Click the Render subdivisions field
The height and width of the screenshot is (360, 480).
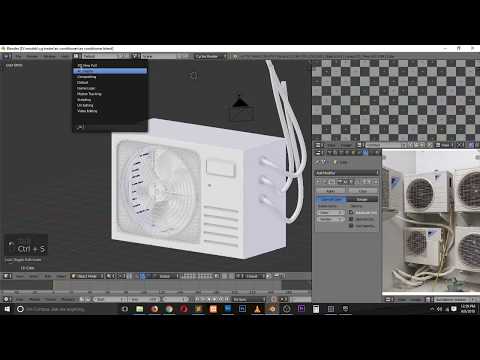(x=331, y=219)
